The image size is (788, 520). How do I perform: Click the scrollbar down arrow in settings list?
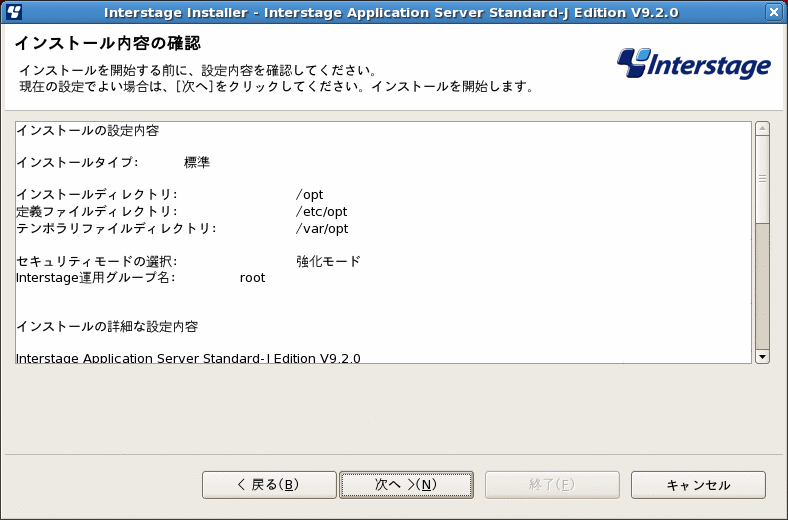click(x=762, y=357)
